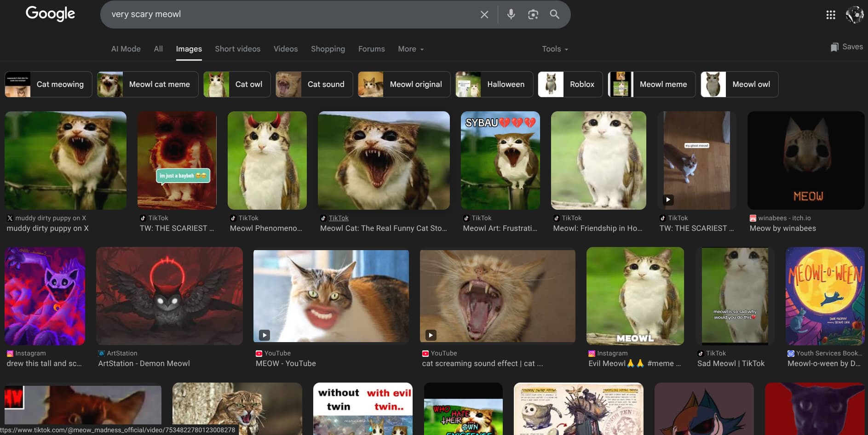Viewport: 868px width, 435px height.
Task: Open the ArtStation Demon Meowl image
Action: pyautogui.click(x=169, y=296)
